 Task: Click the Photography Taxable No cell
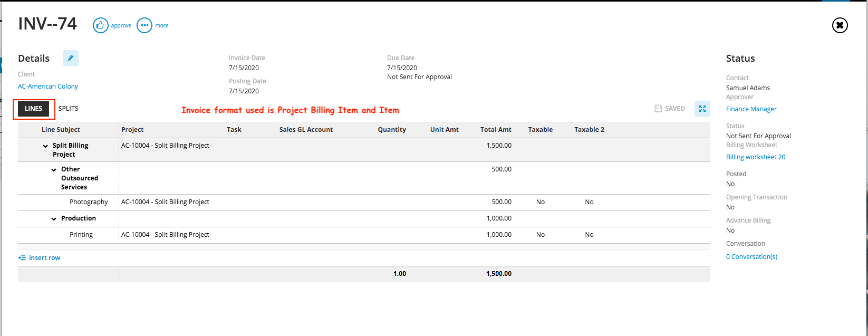point(541,202)
